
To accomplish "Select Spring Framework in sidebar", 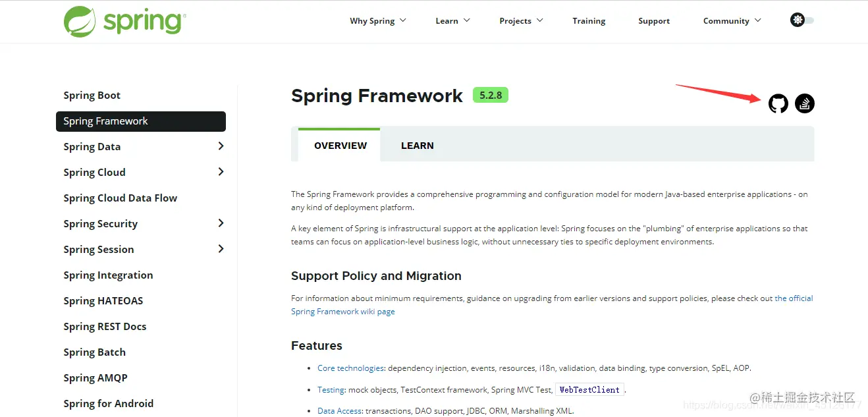I will click(x=141, y=121).
